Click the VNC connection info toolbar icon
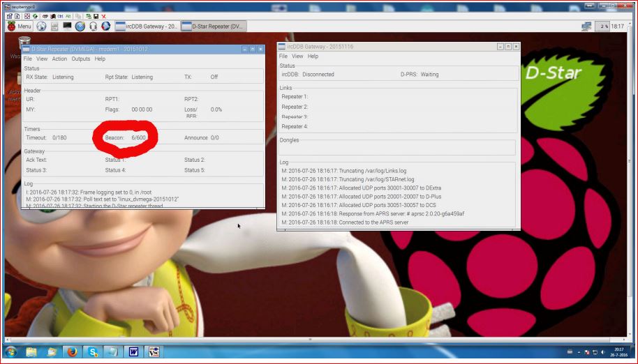Screen dimensions: 638x364 17,16
